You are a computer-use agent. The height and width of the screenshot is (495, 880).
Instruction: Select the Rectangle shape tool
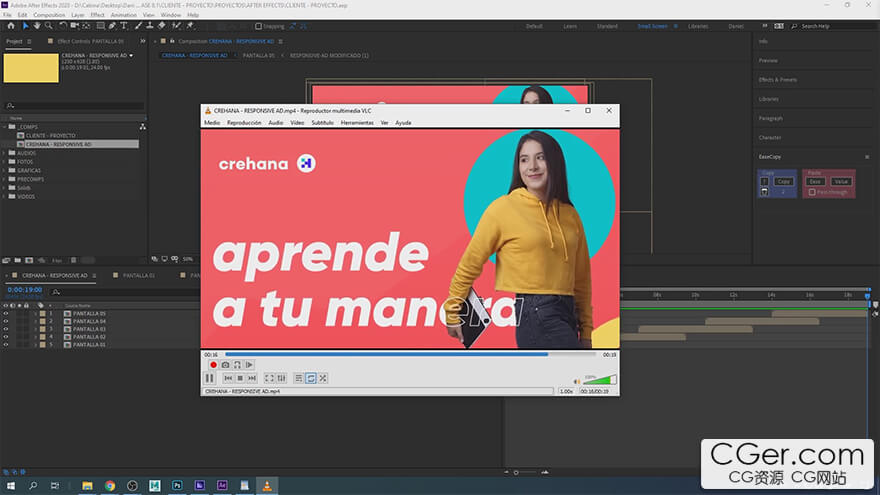click(100, 26)
